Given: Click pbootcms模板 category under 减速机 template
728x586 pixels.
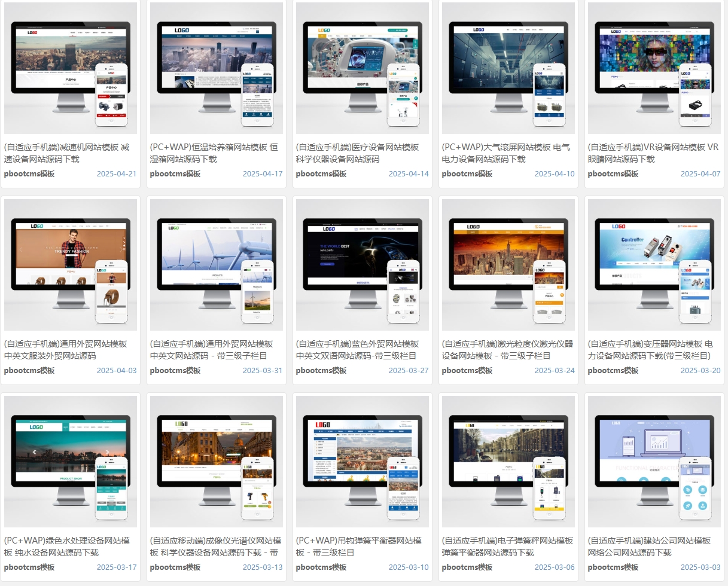Looking at the screenshot, I should [29, 174].
